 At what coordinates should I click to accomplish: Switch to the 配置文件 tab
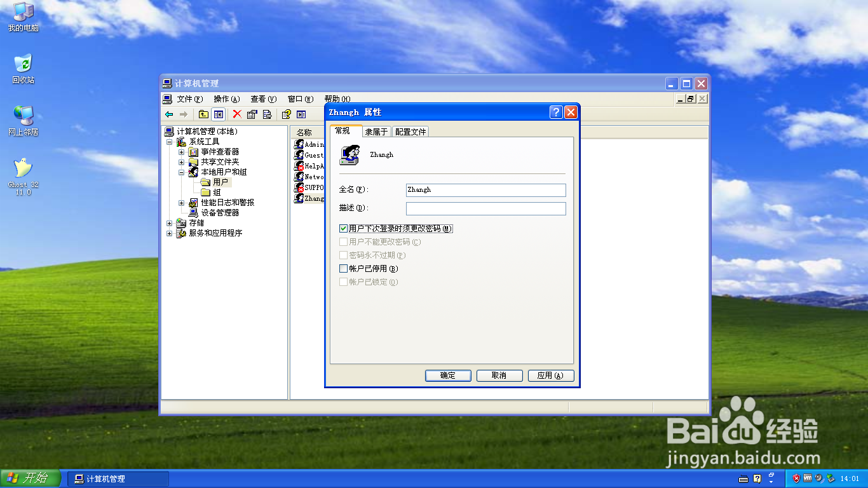pyautogui.click(x=410, y=132)
